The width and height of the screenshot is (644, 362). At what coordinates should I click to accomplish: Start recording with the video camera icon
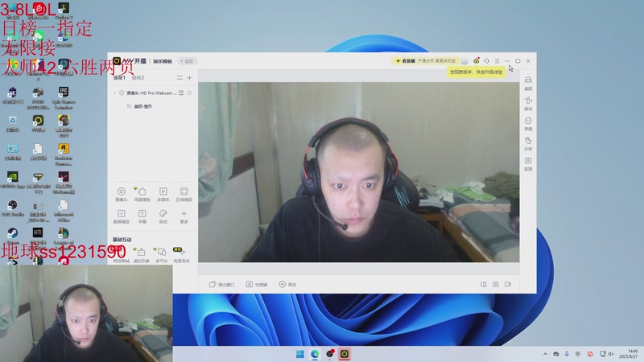[x=508, y=284]
